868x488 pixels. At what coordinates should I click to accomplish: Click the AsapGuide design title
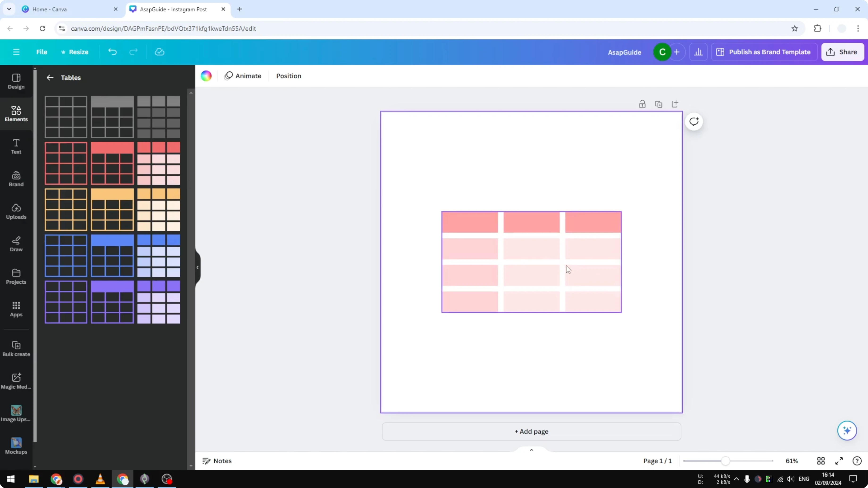coord(624,52)
